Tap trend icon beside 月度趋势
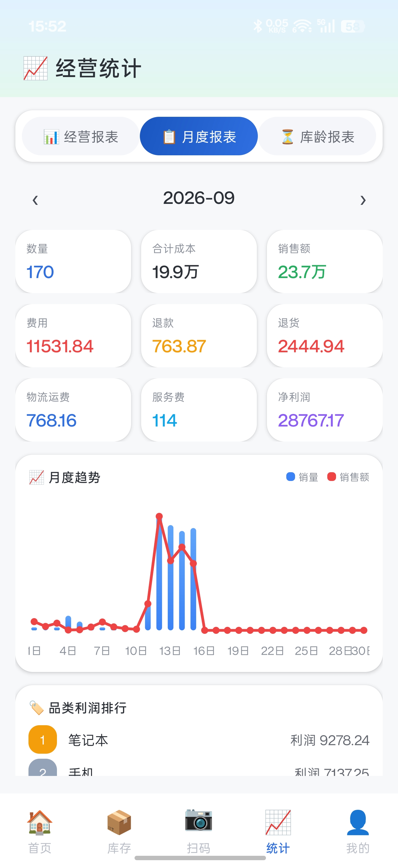This screenshot has height=868, width=398. [x=36, y=478]
